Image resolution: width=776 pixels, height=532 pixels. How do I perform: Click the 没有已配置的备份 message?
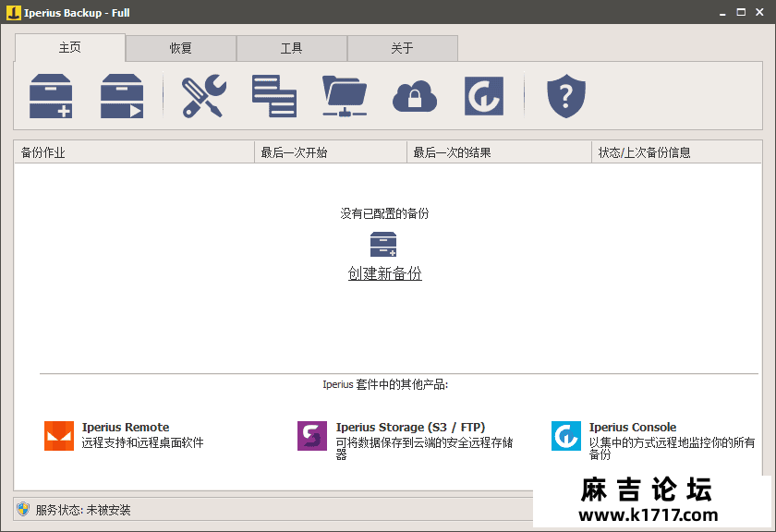coord(384,213)
